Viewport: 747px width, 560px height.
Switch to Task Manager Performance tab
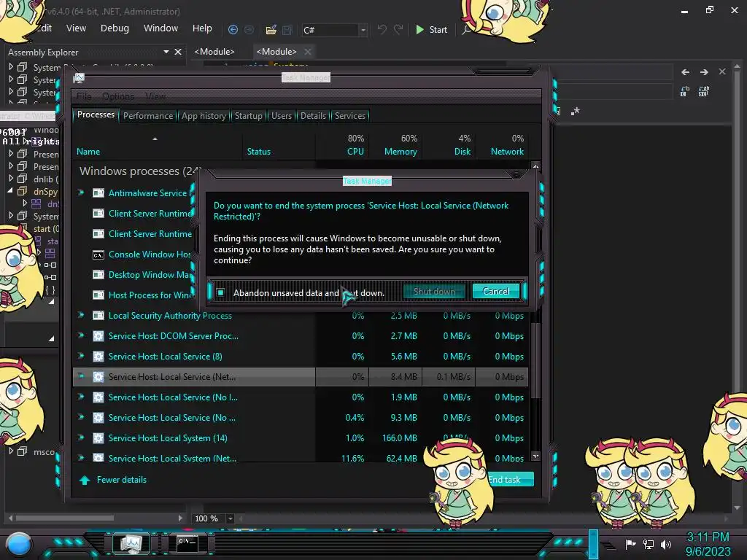pos(148,116)
